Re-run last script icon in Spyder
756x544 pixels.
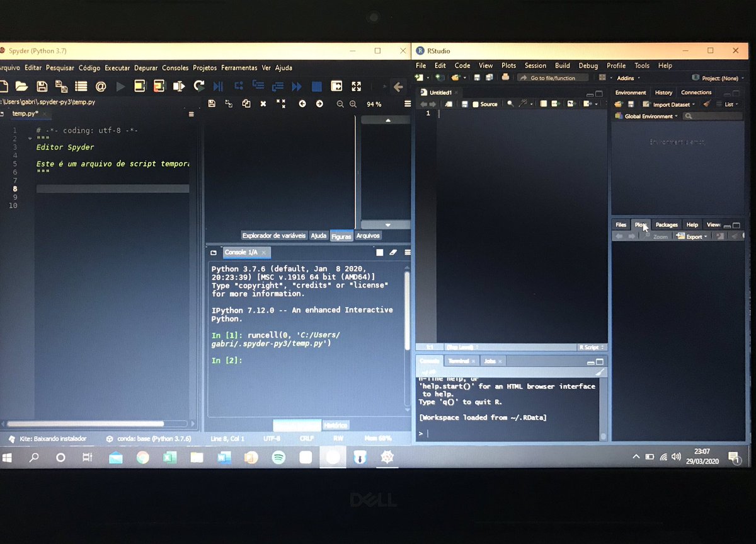[199, 86]
